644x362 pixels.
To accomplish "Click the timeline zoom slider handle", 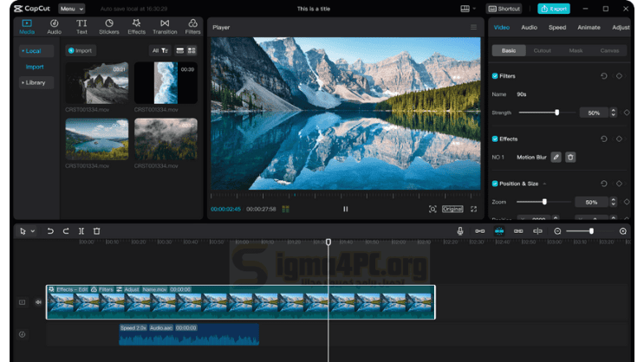I will [x=591, y=231].
